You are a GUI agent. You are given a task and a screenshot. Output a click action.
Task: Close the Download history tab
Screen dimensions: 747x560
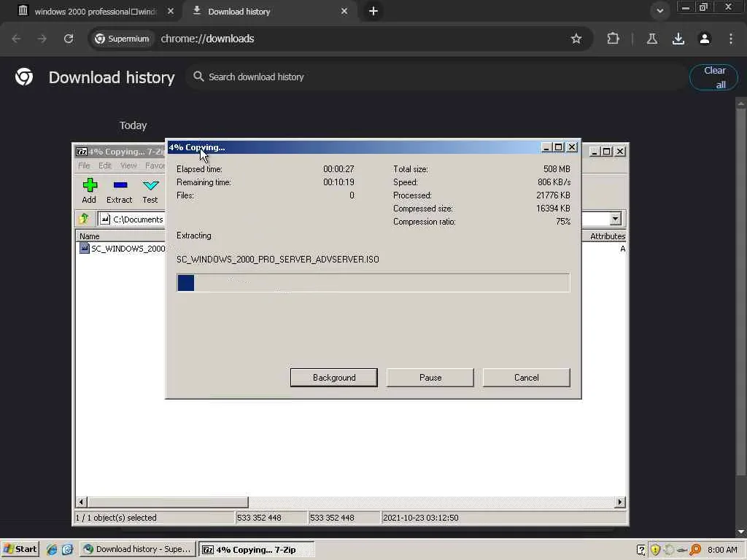(344, 11)
